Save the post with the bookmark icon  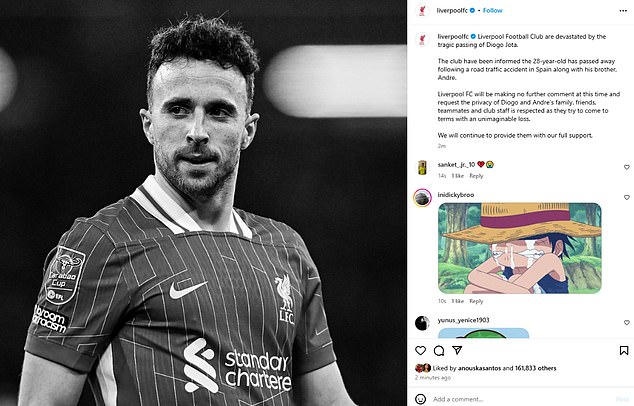click(624, 350)
